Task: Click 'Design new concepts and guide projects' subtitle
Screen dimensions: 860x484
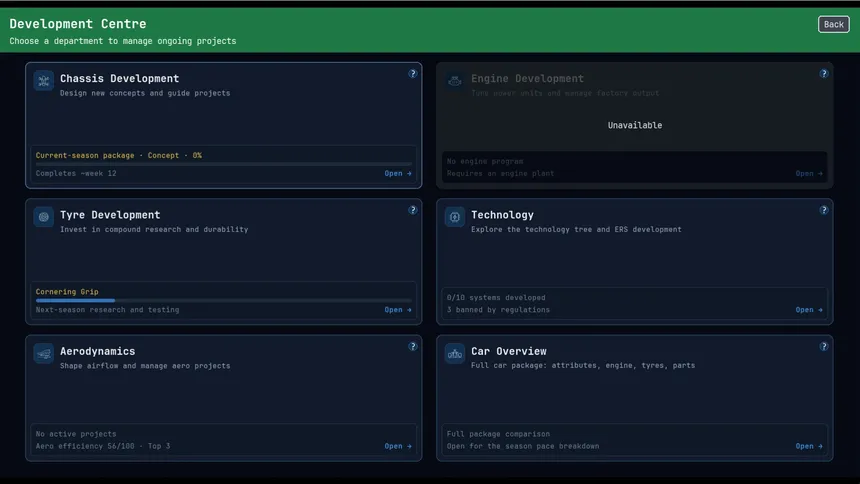Action: click(x=145, y=93)
